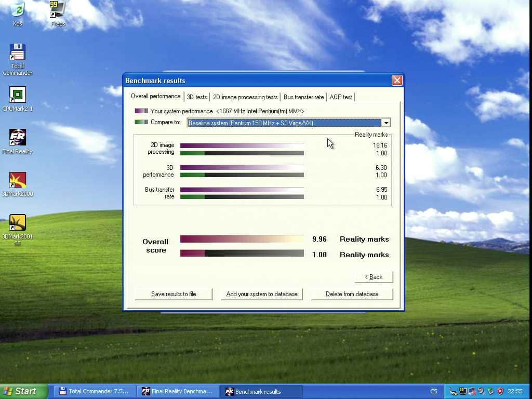Viewport: 532px width, 399px height.
Task: Switch to Final Reality Benchmark taskbar button
Action: tap(178, 392)
